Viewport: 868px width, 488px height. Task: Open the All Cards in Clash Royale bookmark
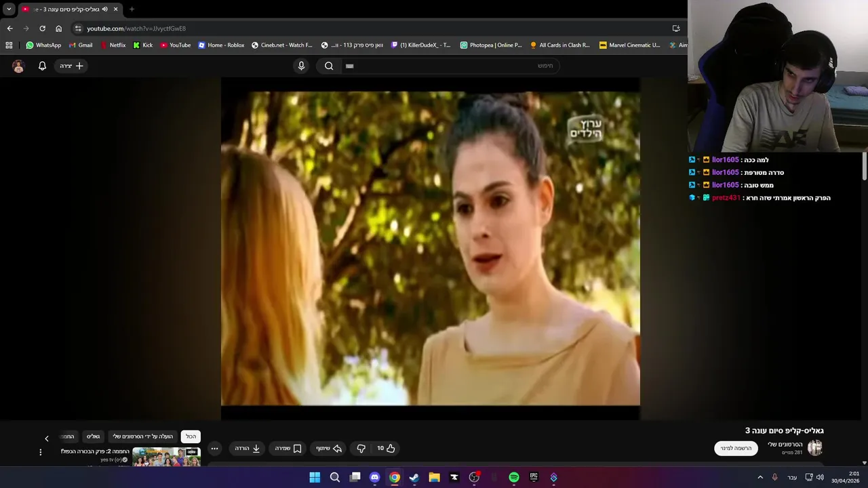(x=560, y=45)
